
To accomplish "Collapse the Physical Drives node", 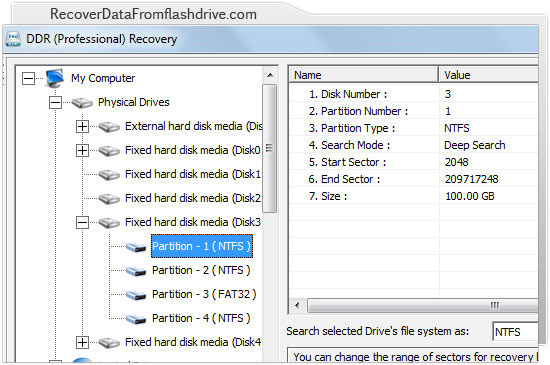I will click(55, 103).
